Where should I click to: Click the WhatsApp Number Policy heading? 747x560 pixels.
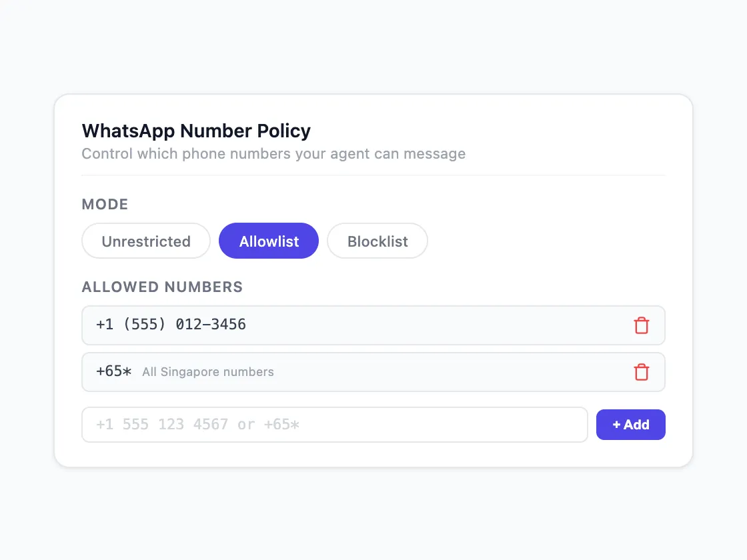click(195, 131)
